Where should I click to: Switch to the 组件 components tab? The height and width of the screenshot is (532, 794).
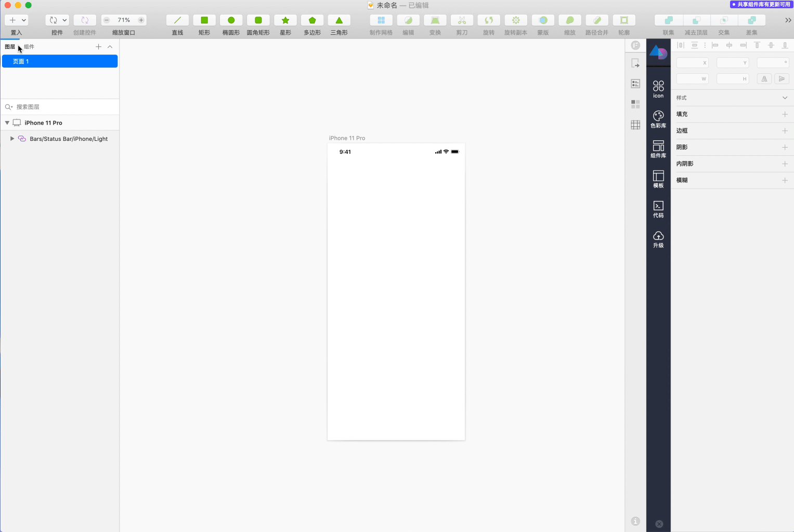point(29,47)
